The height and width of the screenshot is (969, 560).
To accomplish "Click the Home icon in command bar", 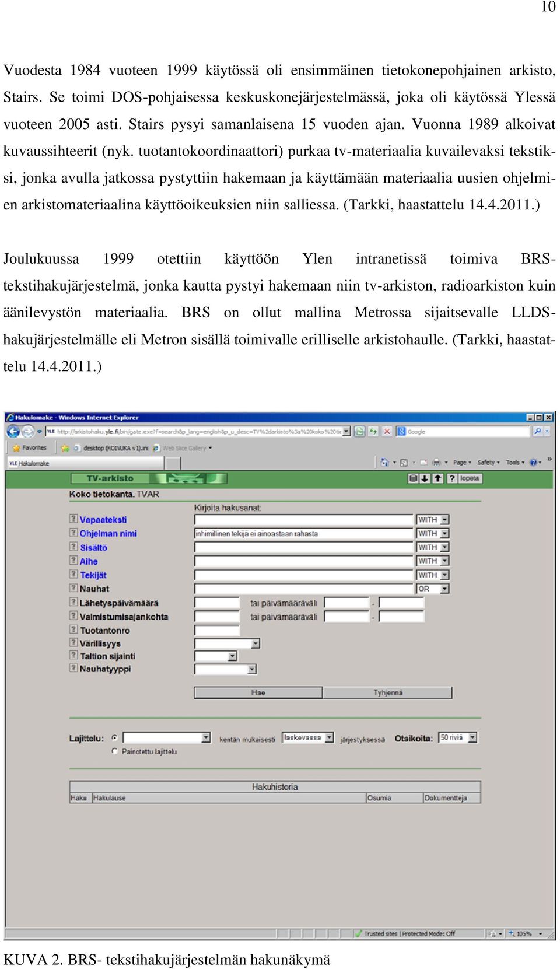I will [x=384, y=463].
